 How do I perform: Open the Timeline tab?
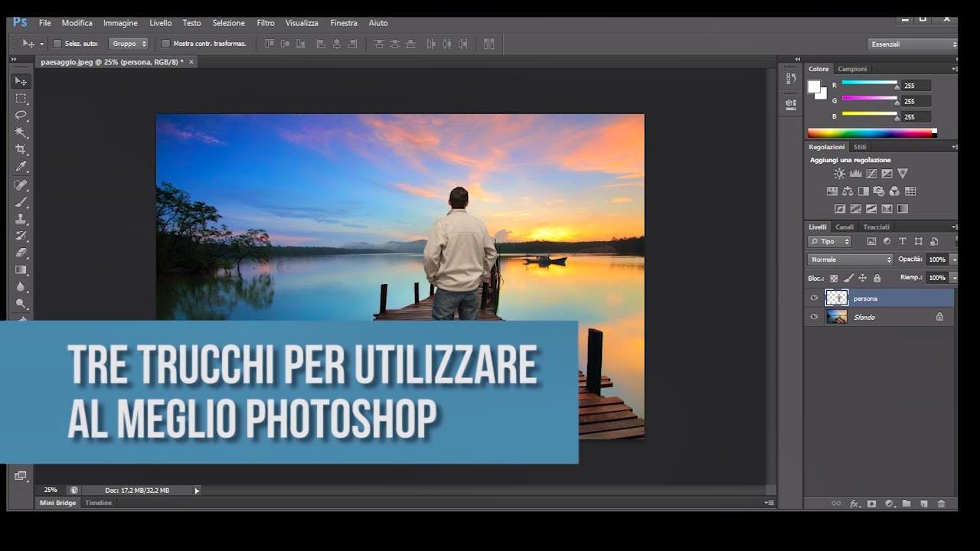98,503
